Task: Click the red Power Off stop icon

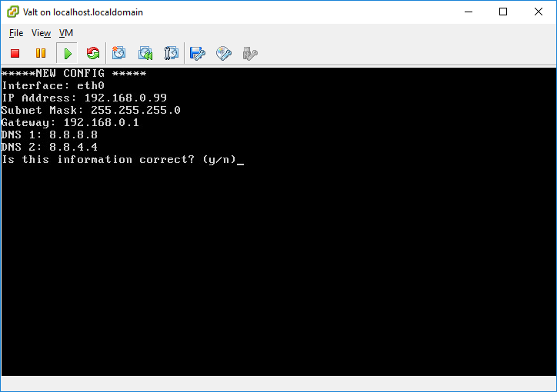Action: tap(15, 54)
